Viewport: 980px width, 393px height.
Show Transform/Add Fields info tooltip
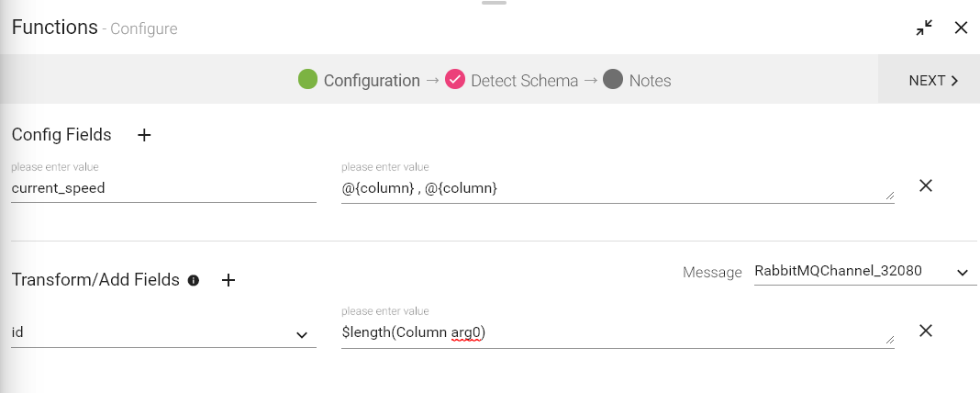[x=194, y=280]
